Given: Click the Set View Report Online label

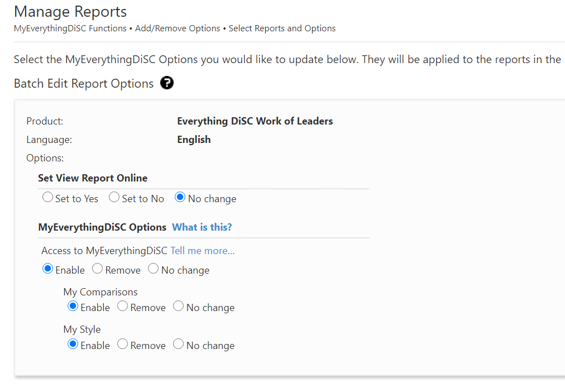Looking at the screenshot, I should [x=93, y=178].
